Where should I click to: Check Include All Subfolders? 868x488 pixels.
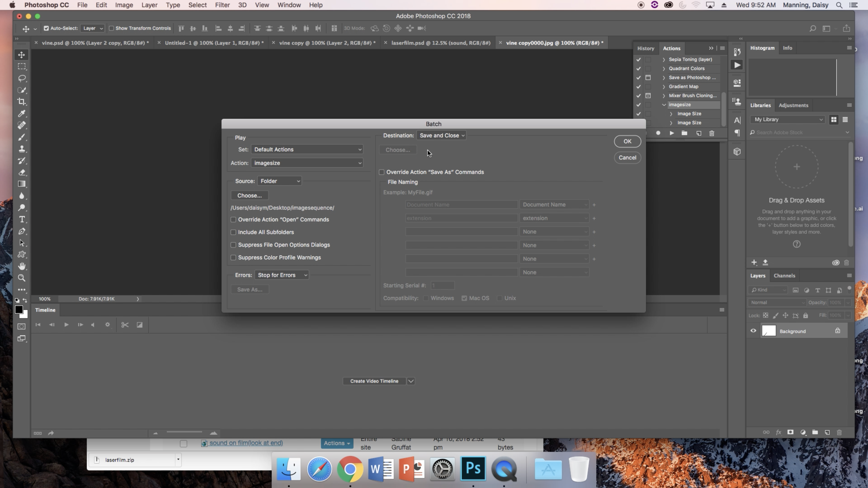click(233, 232)
